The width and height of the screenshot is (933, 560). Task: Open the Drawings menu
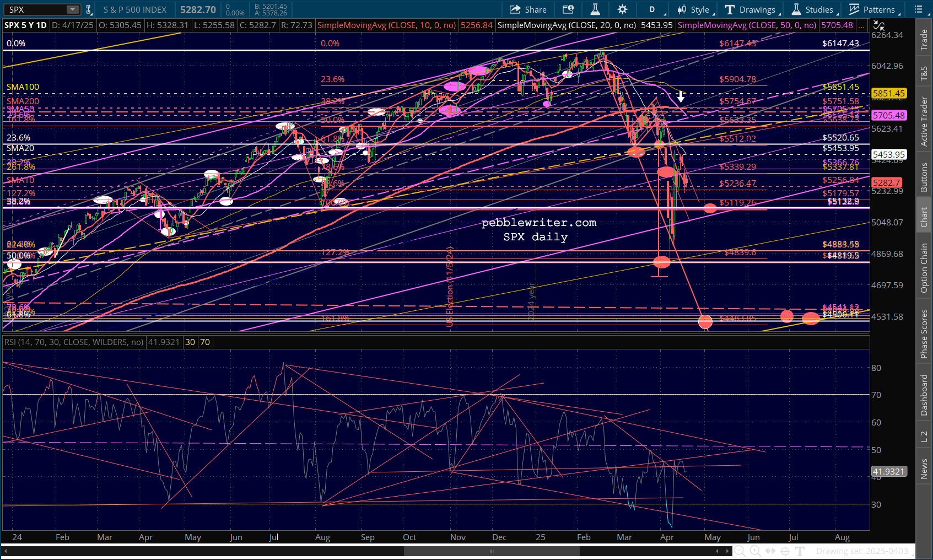pos(751,9)
